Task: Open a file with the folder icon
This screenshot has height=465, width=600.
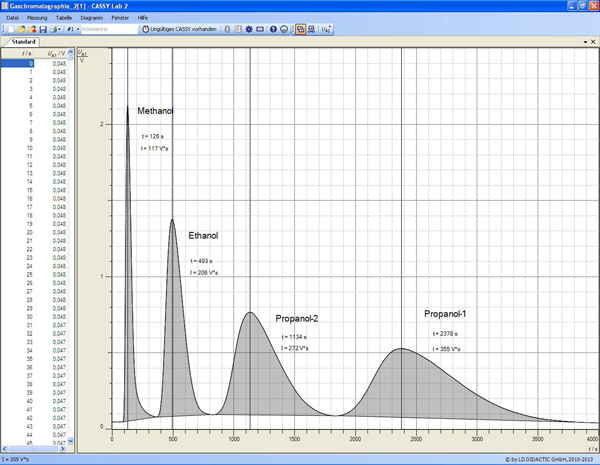Action: pyautogui.click(x=20, y=29)
